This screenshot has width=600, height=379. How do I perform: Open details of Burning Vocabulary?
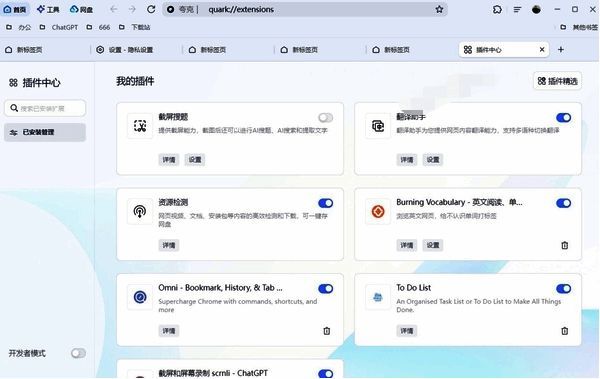(x=407, y=245)
